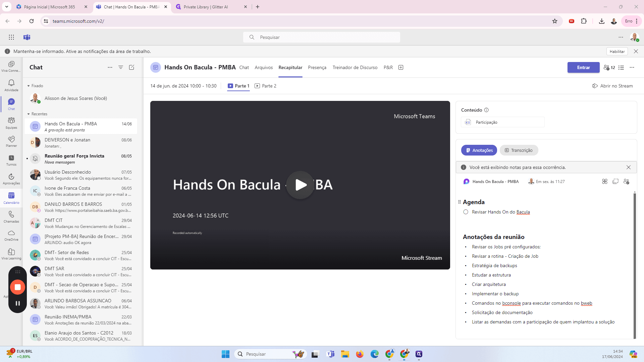Show the 12 participants list
Viewport: 644px width, 362px height.
click(609, 67)
